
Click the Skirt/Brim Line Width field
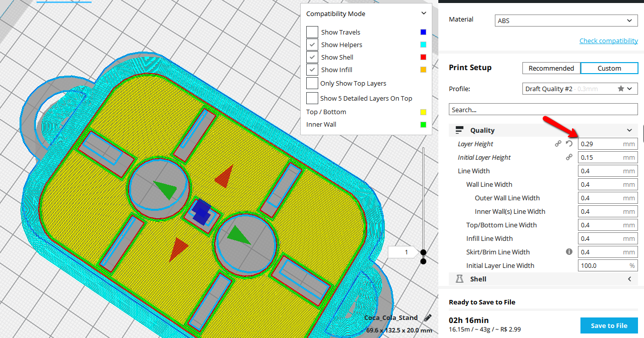click(x=608, y=252)
